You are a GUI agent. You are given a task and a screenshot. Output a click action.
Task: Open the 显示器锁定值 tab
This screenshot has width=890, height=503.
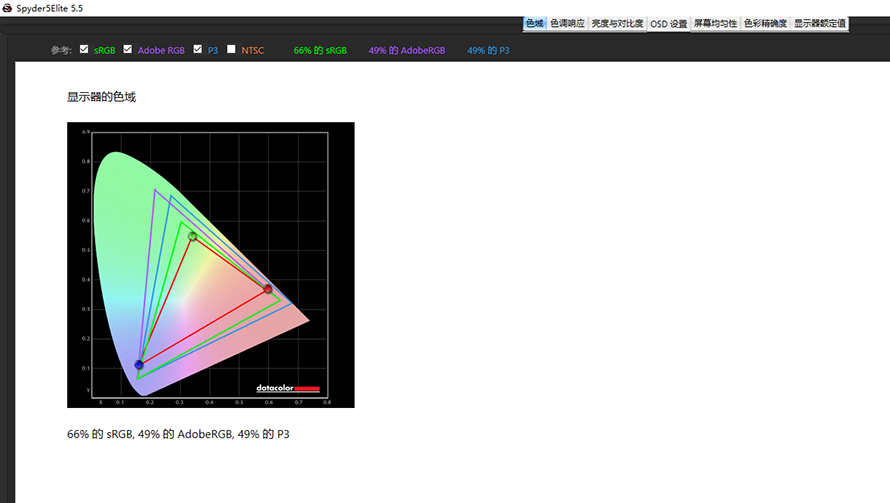pos(820,23)
